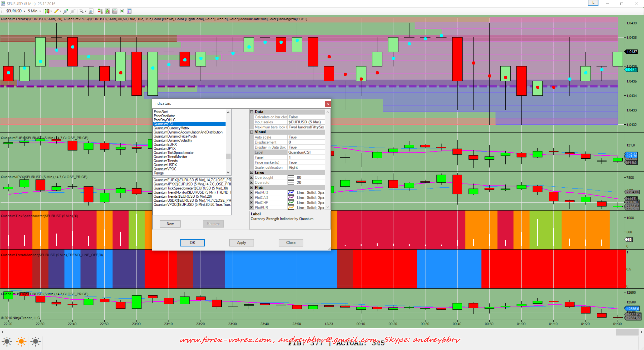Select QuantumVPOC in applied indicators list

pos(192,205)
